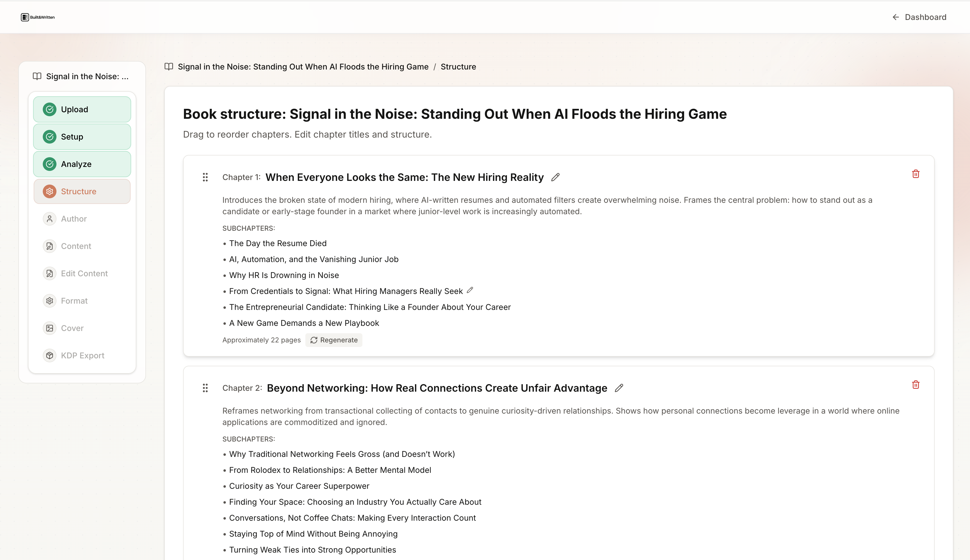Open the KDP Export step

[x=82, y=355]
